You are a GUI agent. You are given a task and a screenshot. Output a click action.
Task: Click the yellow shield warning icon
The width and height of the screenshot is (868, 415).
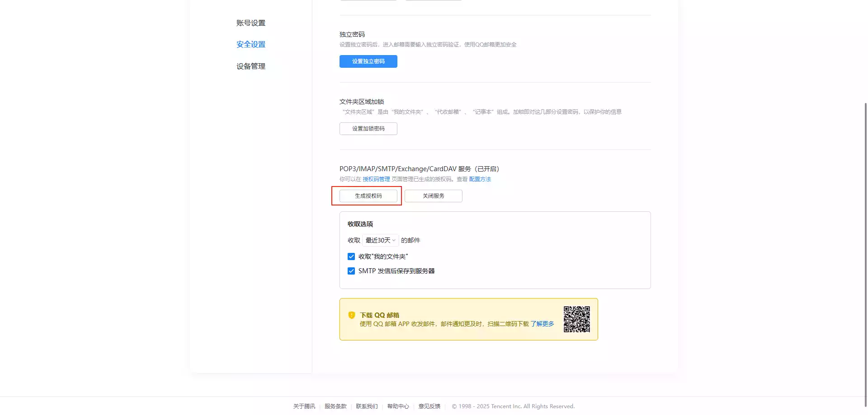click(352, 315)
